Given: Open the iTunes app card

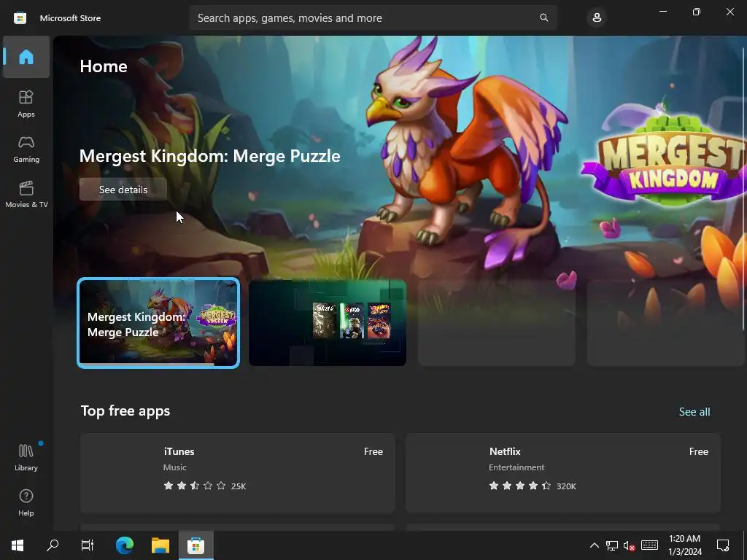Looking at the screenshot, I should point(238,472).
